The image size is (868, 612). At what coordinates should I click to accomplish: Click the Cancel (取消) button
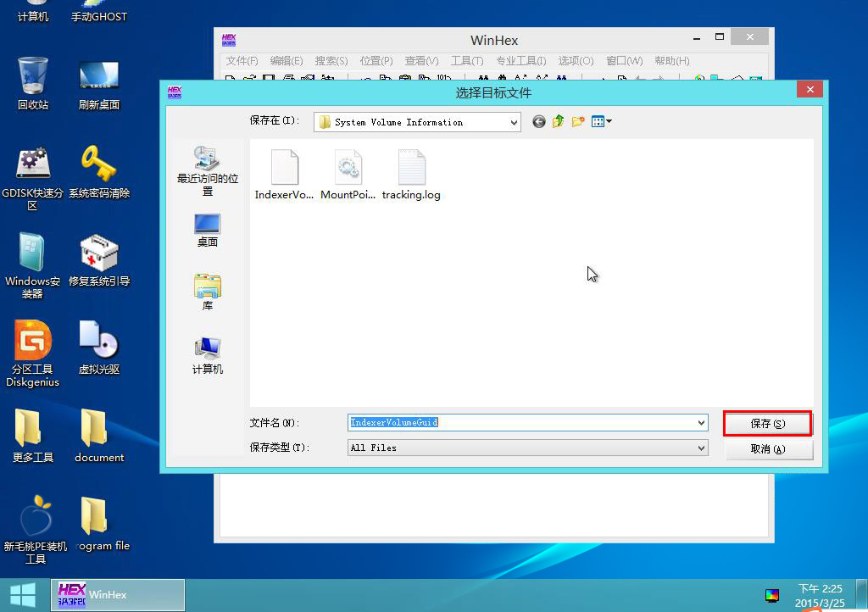(768, 448)
